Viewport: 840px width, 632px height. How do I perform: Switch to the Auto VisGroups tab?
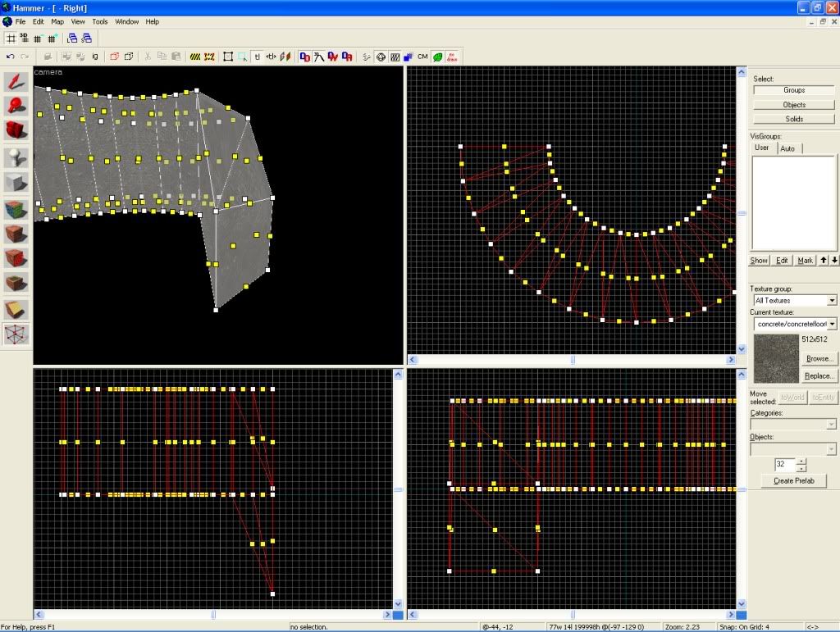pos(787,148)
